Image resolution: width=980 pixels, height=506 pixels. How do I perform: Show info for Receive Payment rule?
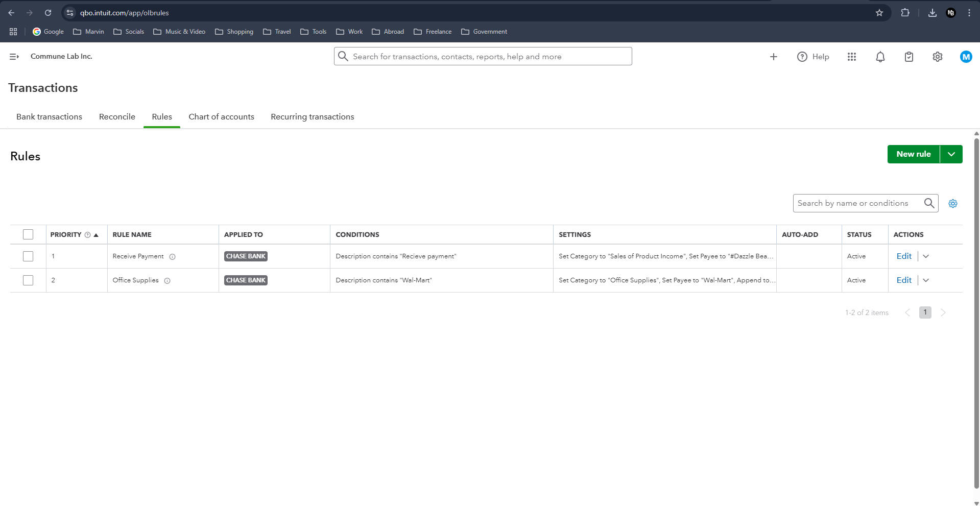click(x=173, y=257)
